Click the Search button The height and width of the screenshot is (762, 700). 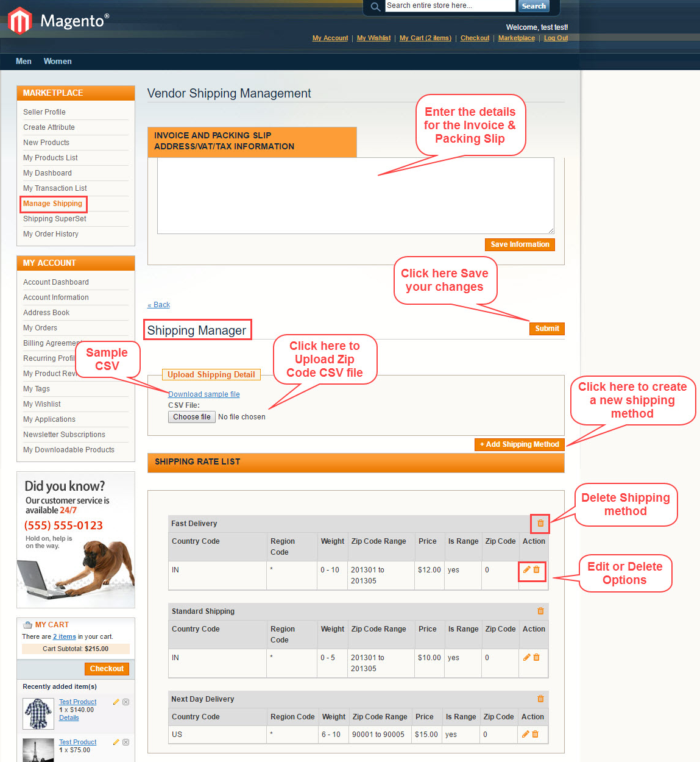534,6
